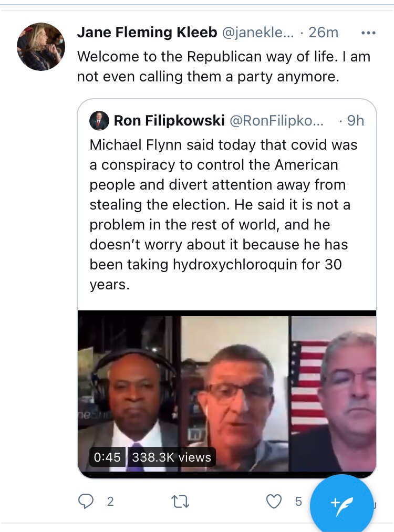Tap the retweet arrows icon
The height and width of the screenshot is (532, 394).
click(180, 502)
